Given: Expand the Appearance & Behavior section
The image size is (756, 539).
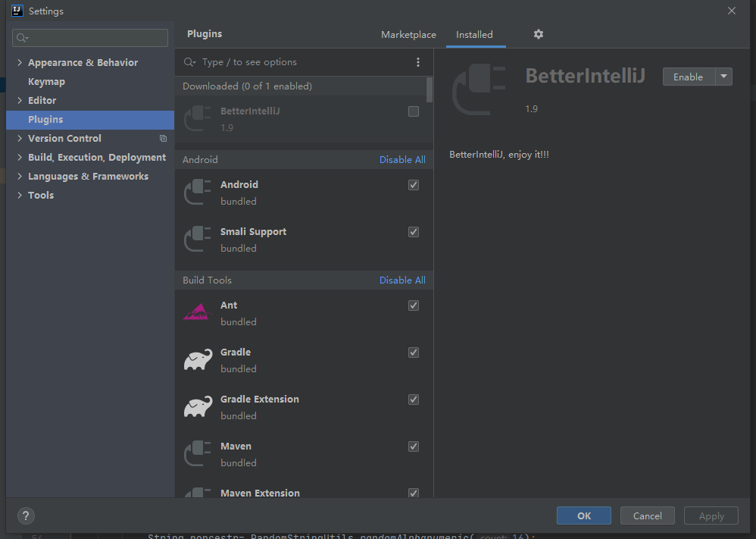Looking at the screenshot, I should tap(20, 63).
